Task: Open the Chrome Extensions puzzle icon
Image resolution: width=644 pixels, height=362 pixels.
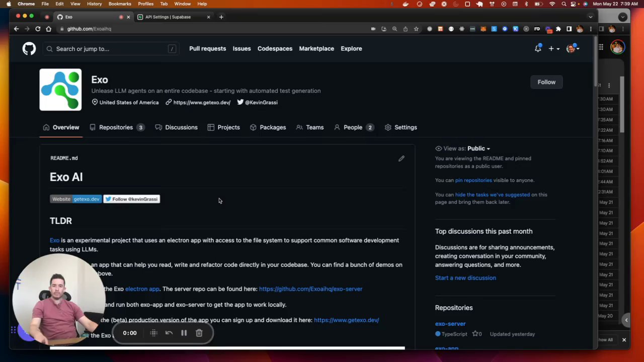Action: [x=558, y=29]
